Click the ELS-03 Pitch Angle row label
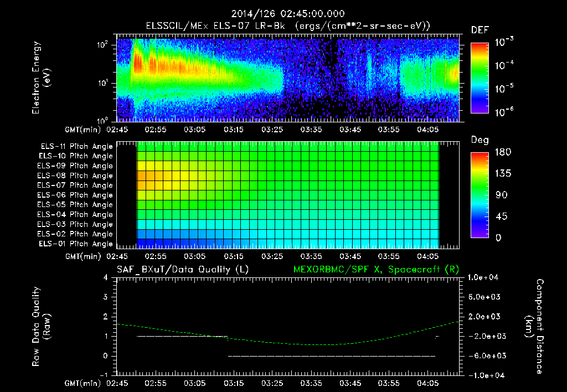 75,225
